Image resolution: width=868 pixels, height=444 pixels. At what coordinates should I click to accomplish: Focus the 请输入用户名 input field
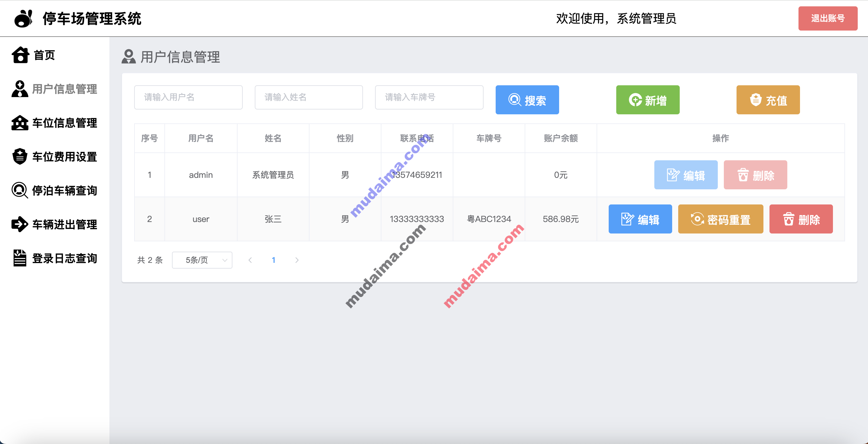click(x=188, y=97)
